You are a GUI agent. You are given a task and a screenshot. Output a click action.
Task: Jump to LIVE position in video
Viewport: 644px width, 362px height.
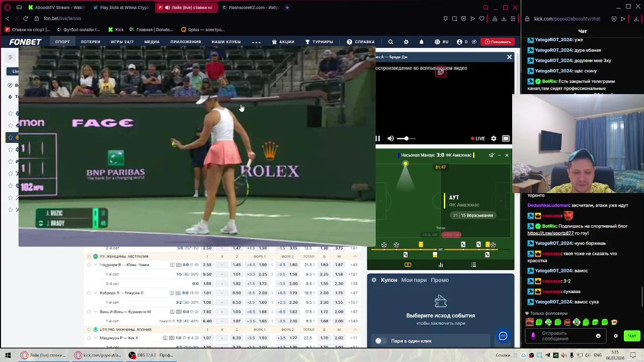478,138
